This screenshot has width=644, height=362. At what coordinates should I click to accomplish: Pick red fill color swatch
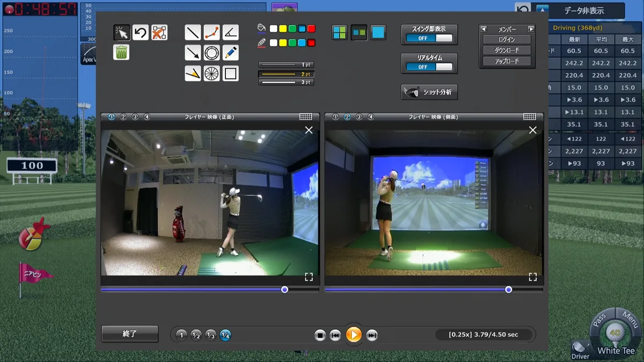tap(311, 28)
